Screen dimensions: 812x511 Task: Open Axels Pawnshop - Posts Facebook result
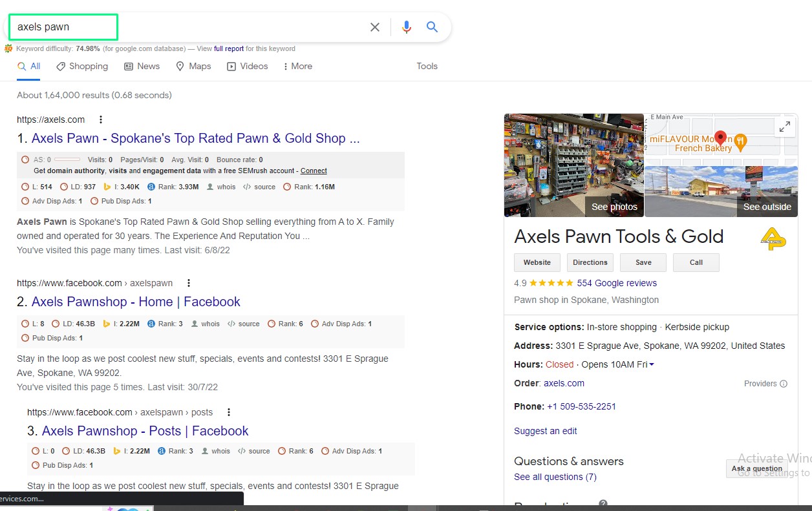click(x=145, y=431)
